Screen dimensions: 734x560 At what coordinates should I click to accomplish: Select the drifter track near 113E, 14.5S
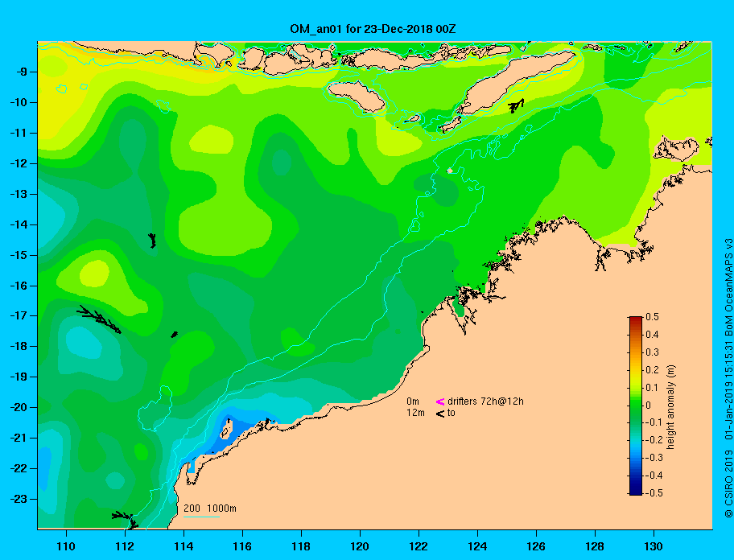click(x=152, y=241)
